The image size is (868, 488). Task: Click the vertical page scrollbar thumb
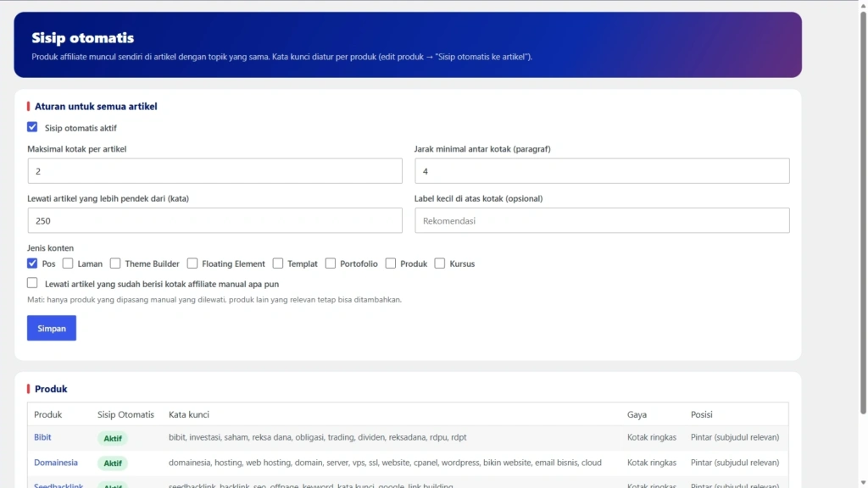coord(863,212)
